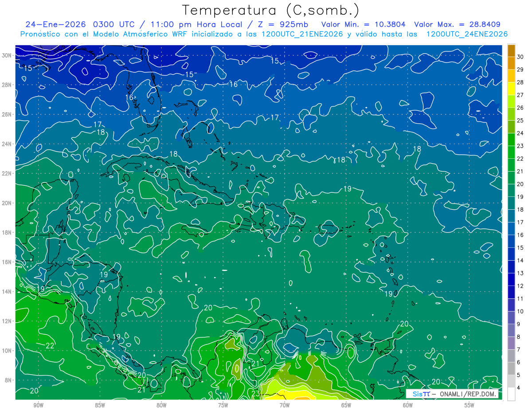
Task: Click the colorbar scale label 25
Action: 520,120
